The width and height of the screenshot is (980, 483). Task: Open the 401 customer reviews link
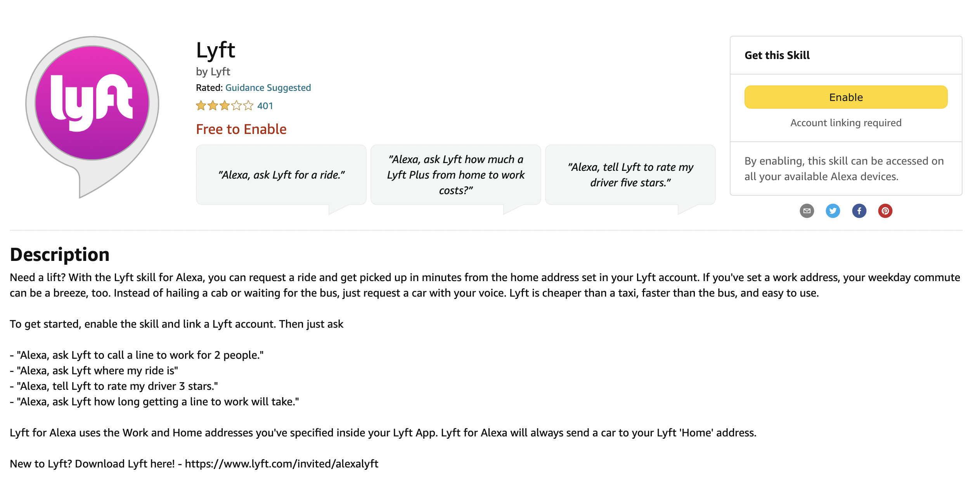(x=265, y=106)
